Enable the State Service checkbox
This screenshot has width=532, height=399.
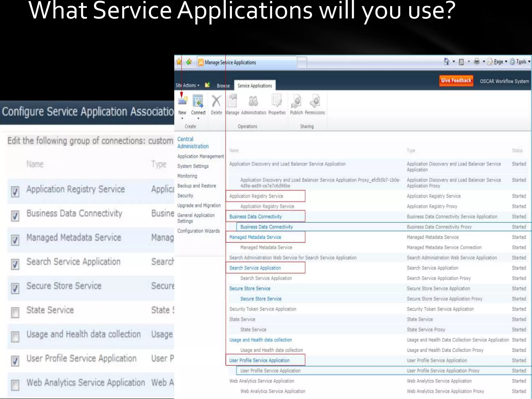pos(15,312)
